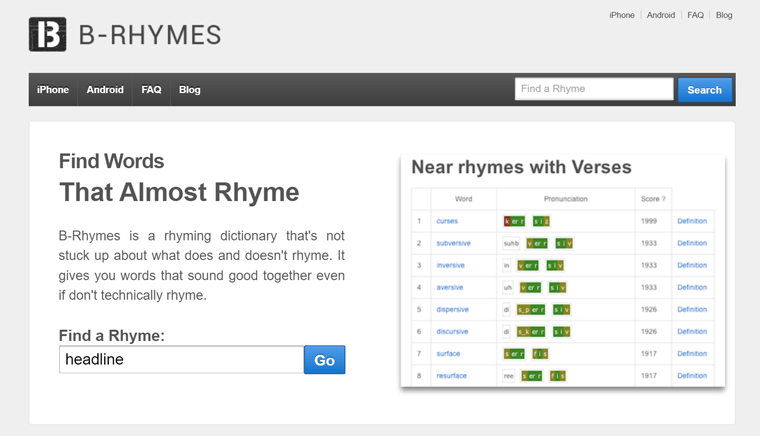Viewport: 760px width, 436px height.
Task: Click the Pronunciation column header
Action: click(x=566, y=199)
